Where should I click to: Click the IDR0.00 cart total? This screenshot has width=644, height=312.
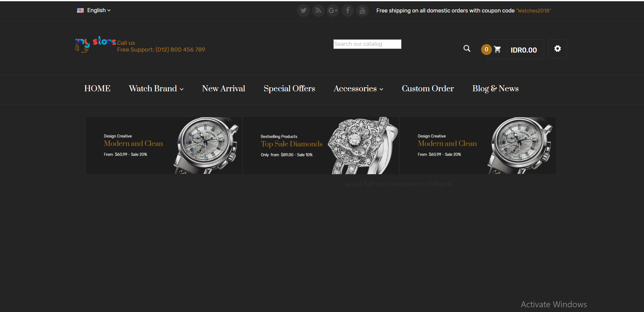click(x=524, y=50)
